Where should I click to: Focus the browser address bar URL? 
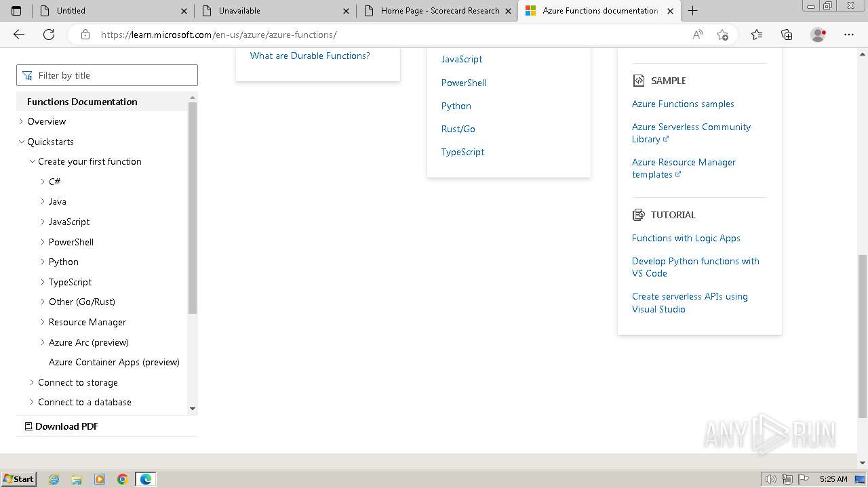(x=218, y=35)
